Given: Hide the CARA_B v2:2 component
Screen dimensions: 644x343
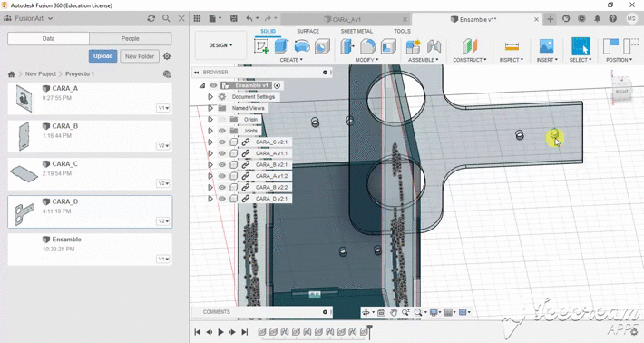Looking at the screenshot, I should coord(222,187).
